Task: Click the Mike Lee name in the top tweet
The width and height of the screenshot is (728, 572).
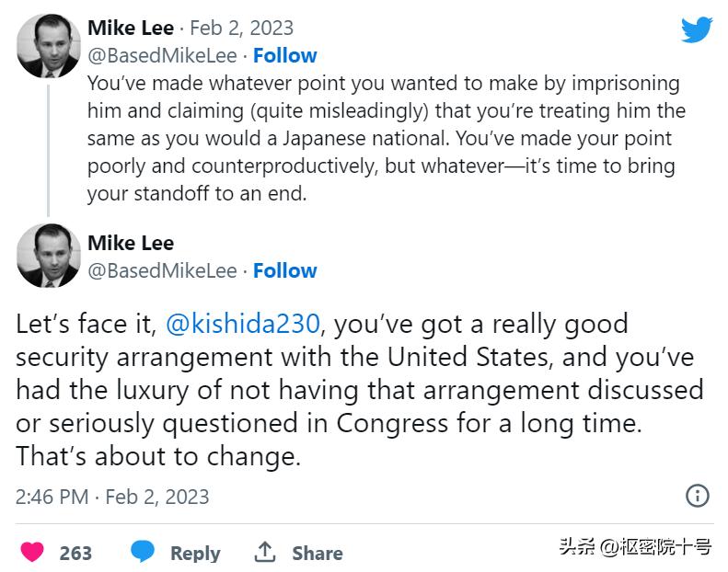Action: click(131, 28)
